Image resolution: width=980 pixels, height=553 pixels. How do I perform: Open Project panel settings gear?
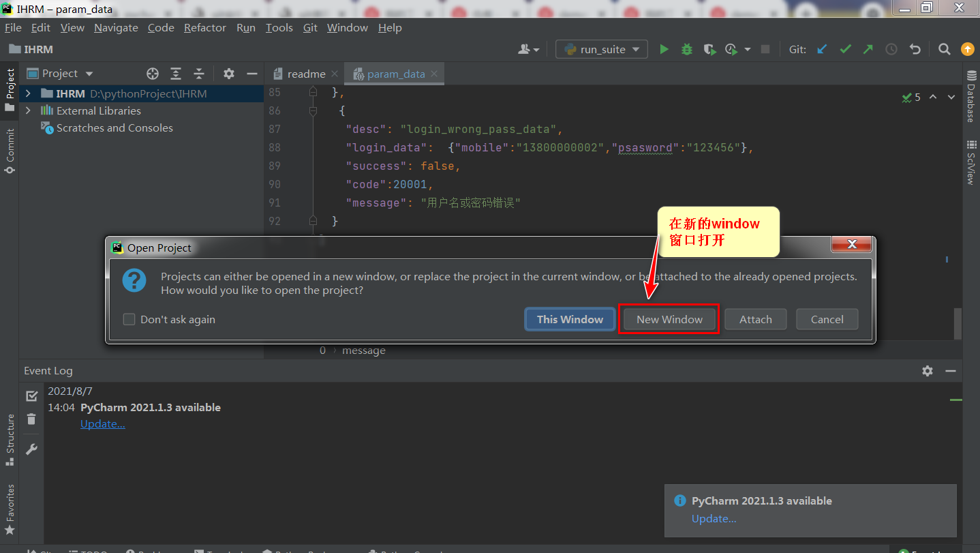tap(229, 74)
